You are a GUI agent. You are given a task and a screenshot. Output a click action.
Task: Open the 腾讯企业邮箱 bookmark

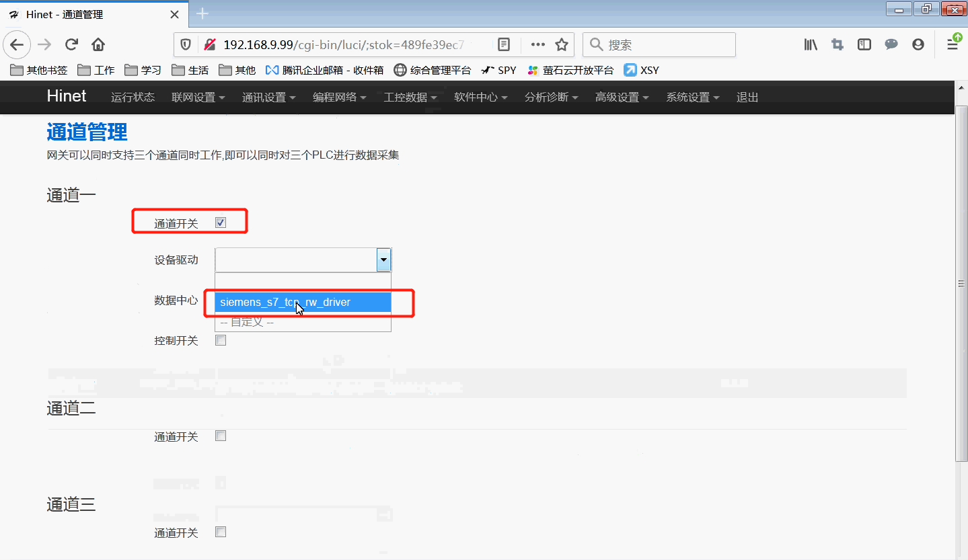pyautogui.click(x=324, y=70)
